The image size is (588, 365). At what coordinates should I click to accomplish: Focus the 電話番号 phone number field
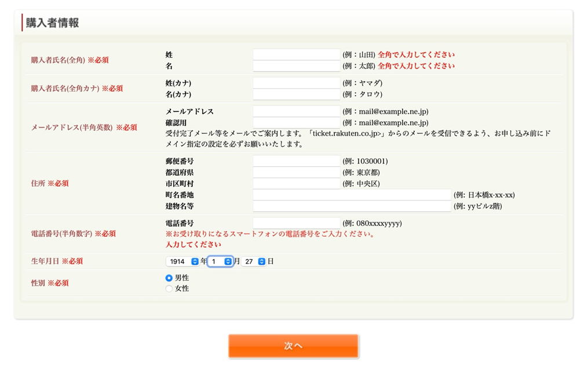point(296,223)
